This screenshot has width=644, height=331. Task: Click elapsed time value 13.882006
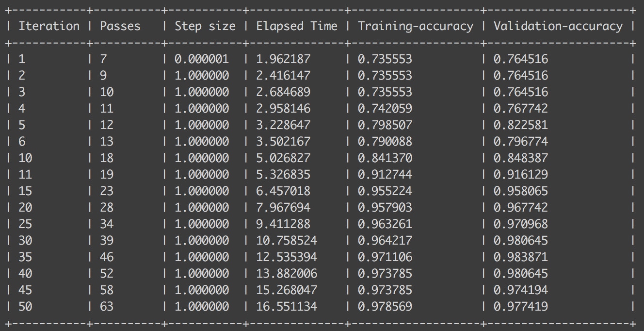pyautogui.click(x=287, y=274)
